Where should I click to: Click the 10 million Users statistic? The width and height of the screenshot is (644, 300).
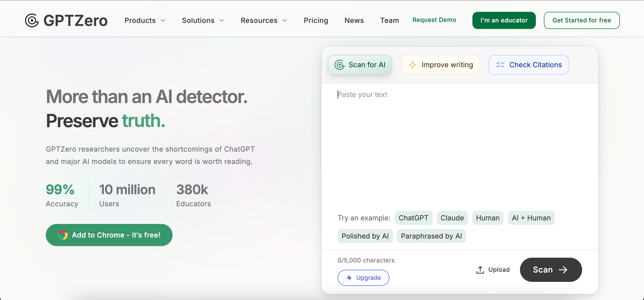click(127, 195)
